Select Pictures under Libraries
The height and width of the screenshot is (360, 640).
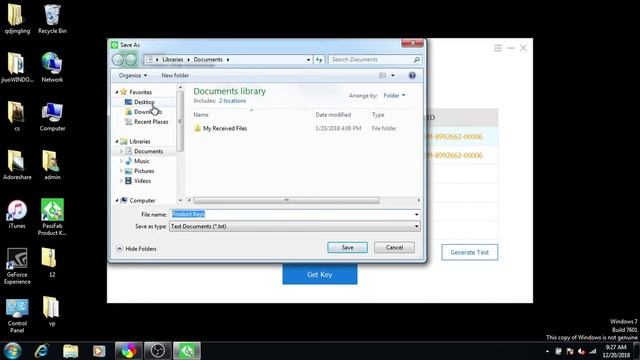click(144, 171)
